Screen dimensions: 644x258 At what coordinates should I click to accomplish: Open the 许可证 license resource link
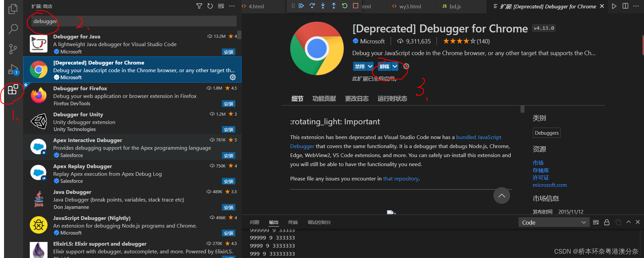pyautogui.click(x=541, y=177)
